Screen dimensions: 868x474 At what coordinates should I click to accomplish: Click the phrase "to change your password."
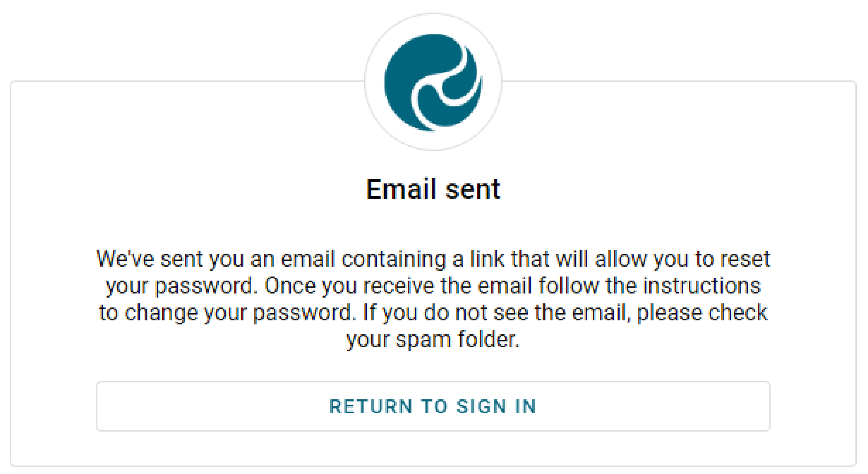(227, 313)
